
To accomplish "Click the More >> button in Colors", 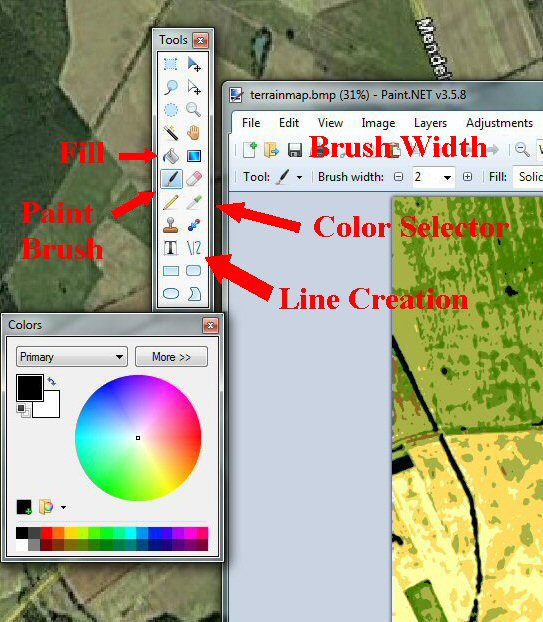I will pos(171,357).
